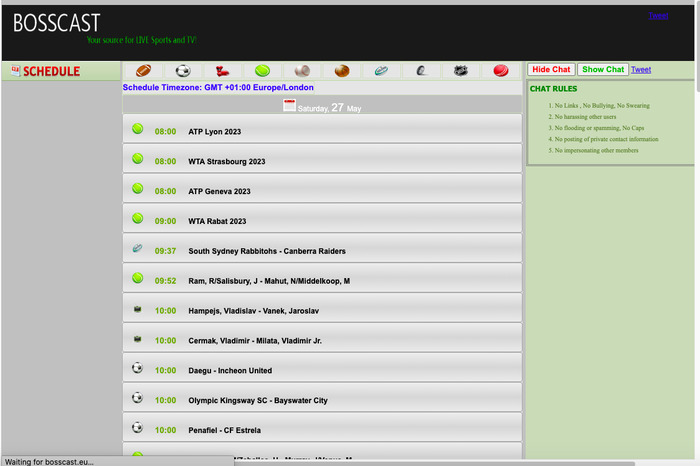Click soccer icon in Daegu - Incheon United row

click(x=138, y=368)
